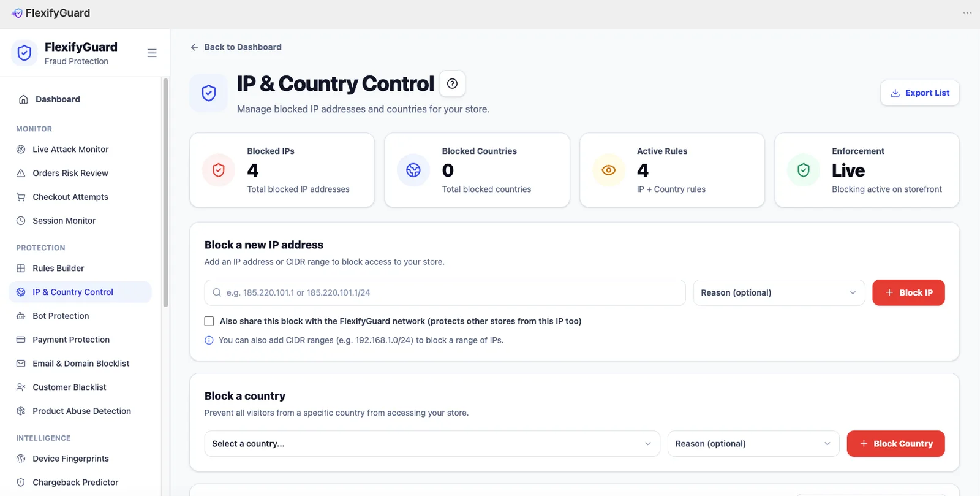Click the 'Fraud Protection' subtitle

(x=77, y=61)
